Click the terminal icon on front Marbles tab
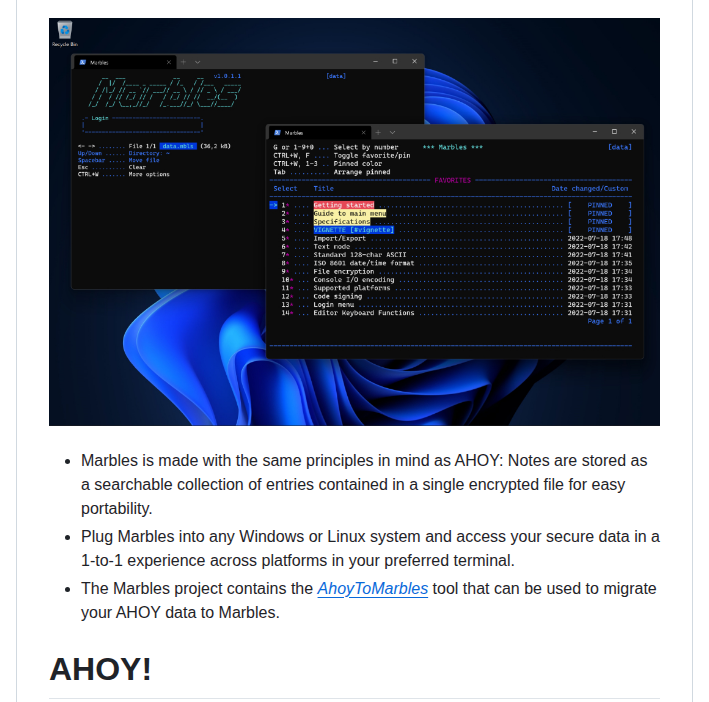This screenshot has width=709, height=702. (277, 132)
